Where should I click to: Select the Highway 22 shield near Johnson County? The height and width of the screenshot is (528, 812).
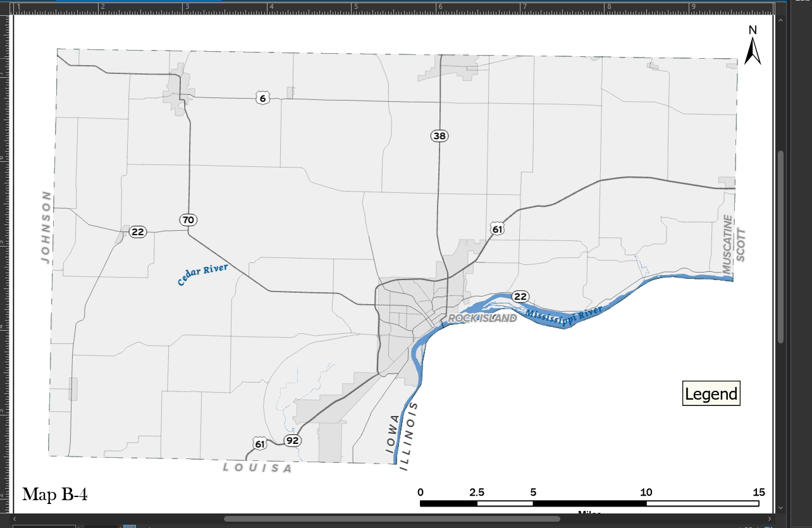(x=137, y=231)
